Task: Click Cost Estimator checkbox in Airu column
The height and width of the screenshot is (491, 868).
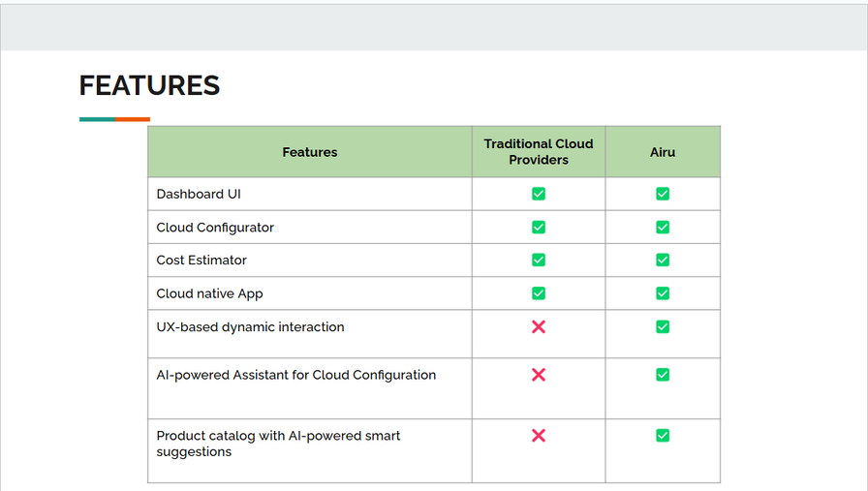Action: click(663, 261)
